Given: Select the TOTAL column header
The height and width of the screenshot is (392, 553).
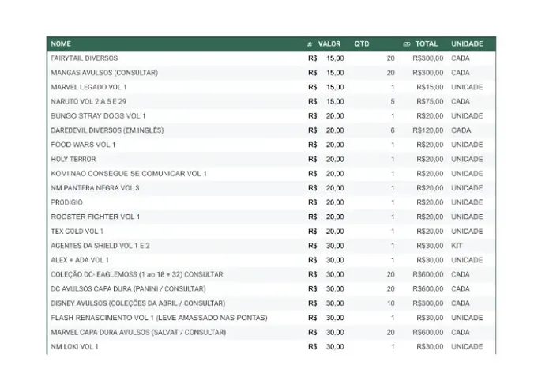Looking at the screenshot, I should click(x=427, y=43).
